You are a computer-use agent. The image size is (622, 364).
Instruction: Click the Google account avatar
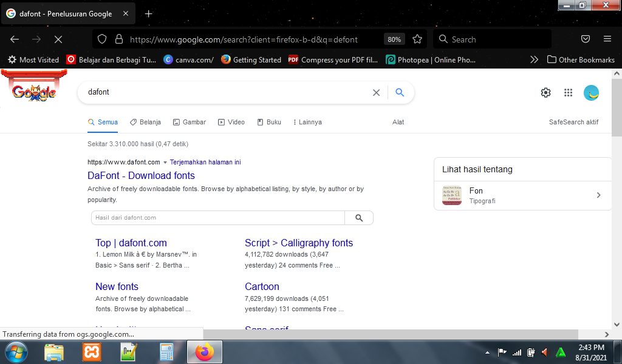coord(590,92)
